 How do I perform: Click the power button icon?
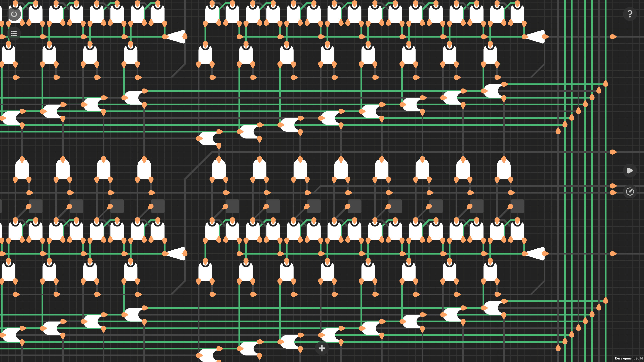[x=14, y=14]
